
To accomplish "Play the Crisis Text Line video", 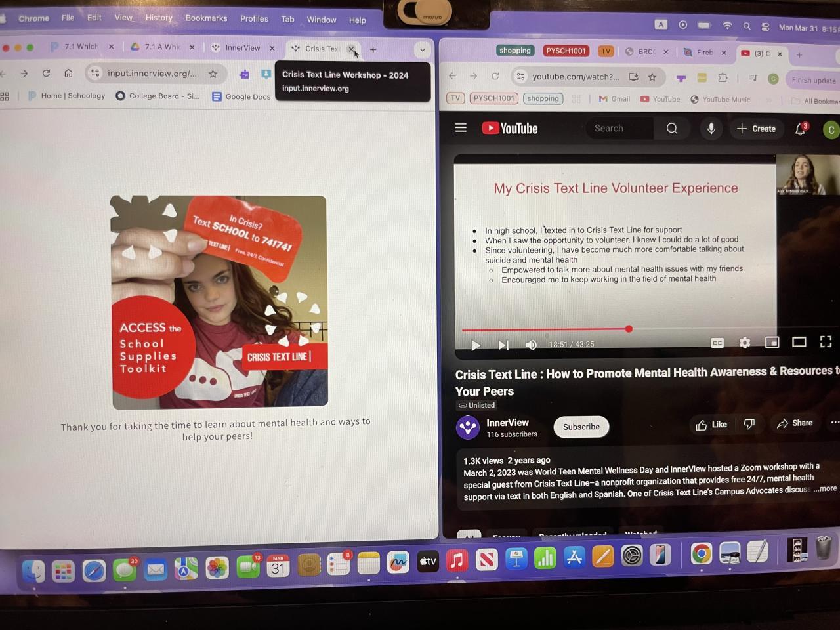I will tap(476, 345).
